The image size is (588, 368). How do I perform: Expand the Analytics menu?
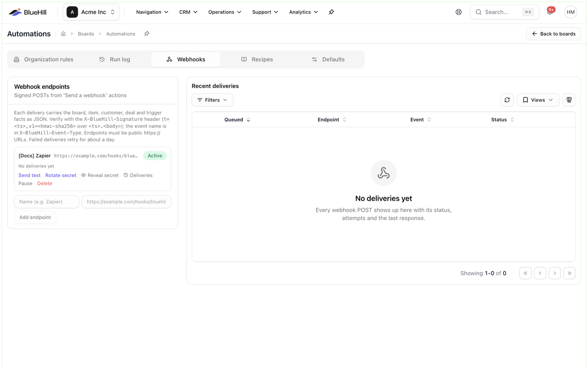coord(303,12)
